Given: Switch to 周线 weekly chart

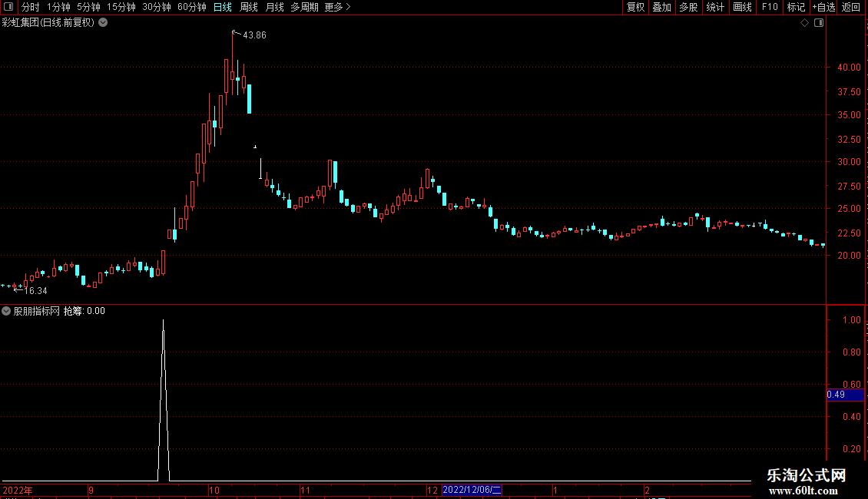Looking at the screenshot, I should pos(249,7).
